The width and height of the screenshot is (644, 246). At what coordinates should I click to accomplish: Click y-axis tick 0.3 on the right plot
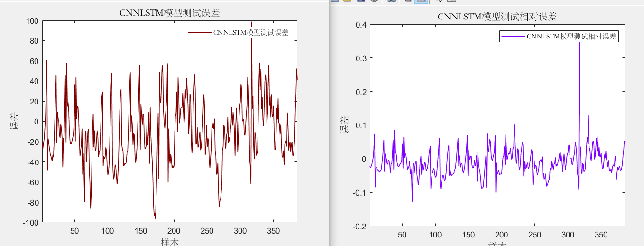coord(361,58)
